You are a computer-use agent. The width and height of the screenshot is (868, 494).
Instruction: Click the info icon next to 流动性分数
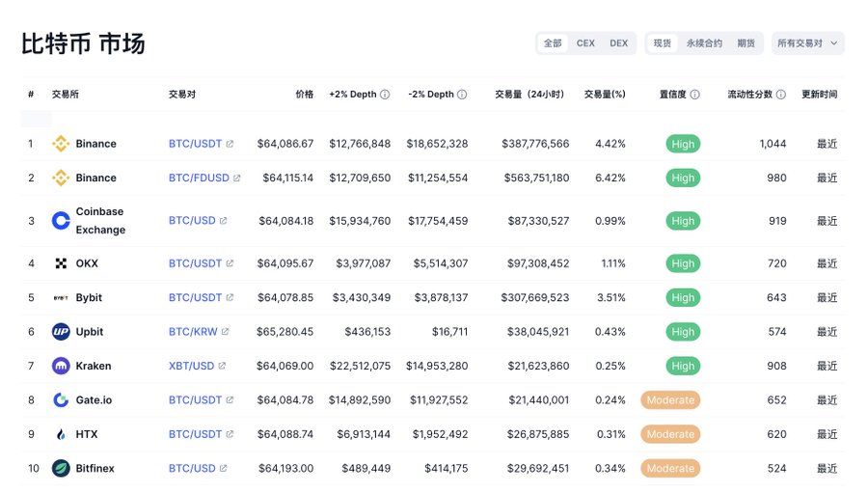pos(780,95)
